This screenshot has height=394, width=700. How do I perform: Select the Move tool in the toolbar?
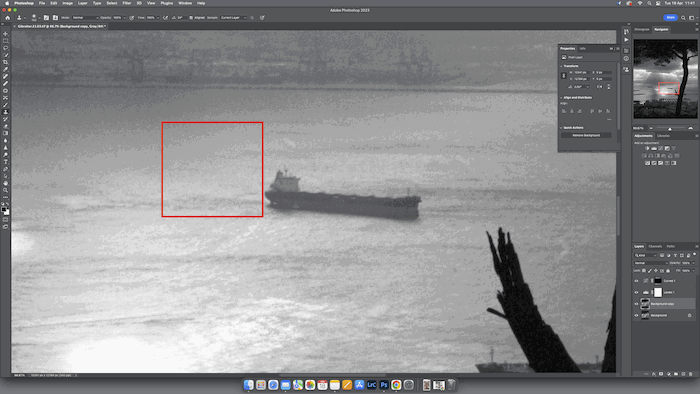[5, 33]
